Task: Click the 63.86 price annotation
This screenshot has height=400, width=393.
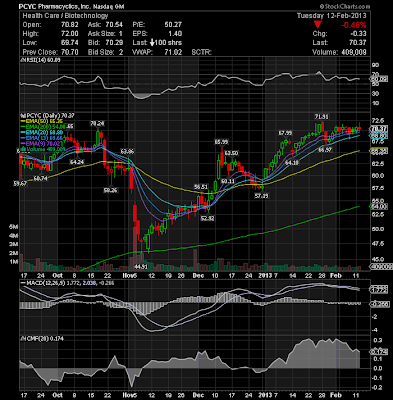Action: (127, 152)
